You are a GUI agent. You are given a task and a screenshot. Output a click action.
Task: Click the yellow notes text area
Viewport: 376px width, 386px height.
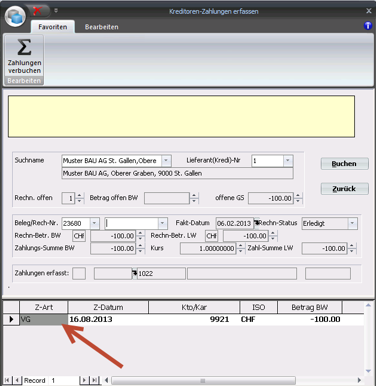point(181,116)
